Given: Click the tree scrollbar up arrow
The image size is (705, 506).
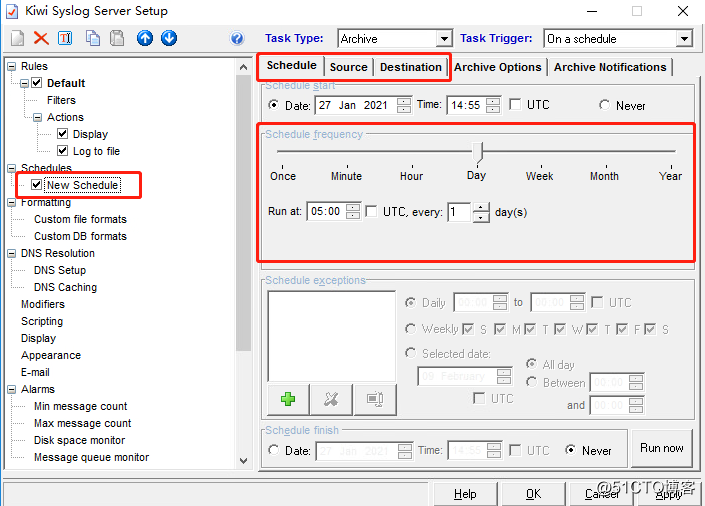Looking at the screenshot, I should point(243,67).
